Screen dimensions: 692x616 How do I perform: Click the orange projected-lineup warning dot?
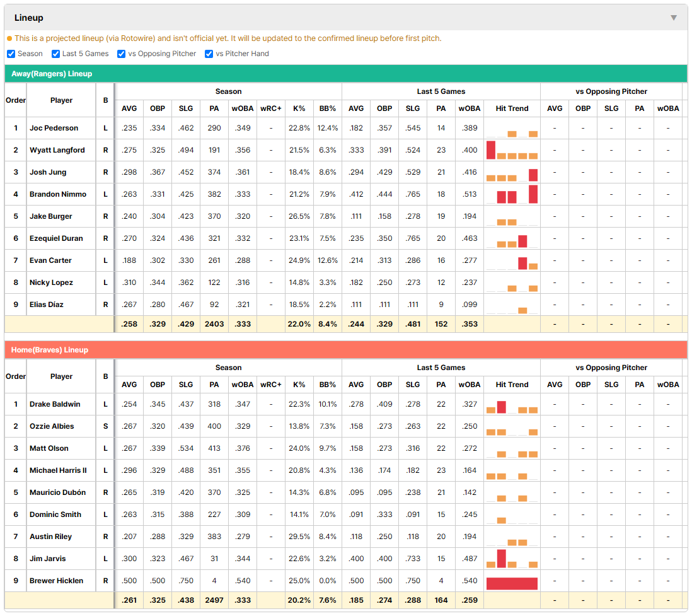(x=9, y=38)
